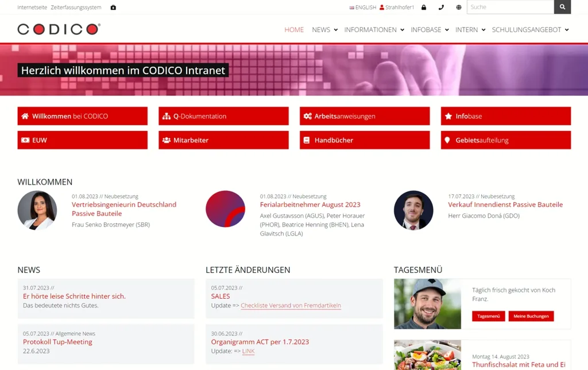Open the SCHULUNGSANGEBOT navigation item
The width and height of the screenshot is (588, 370).
pyautogui.click(x=527, y=30)
